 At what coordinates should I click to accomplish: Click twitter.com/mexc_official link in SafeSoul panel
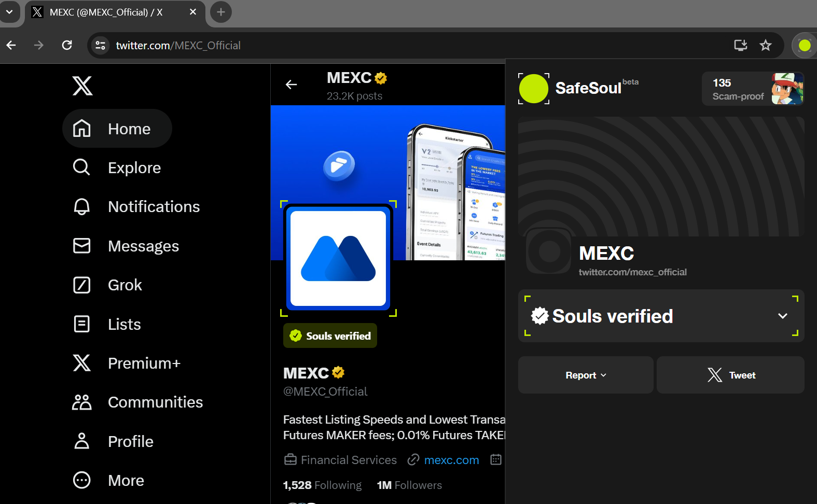tap(632, 272)
